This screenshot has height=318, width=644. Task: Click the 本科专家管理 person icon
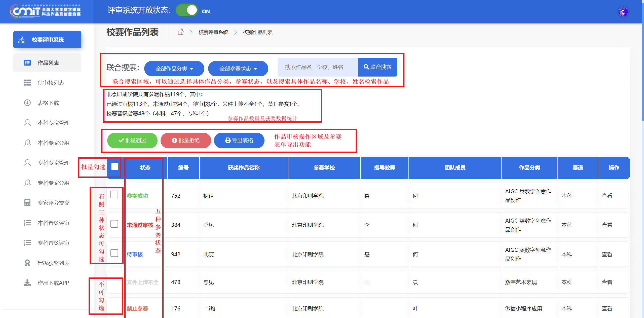27,123
